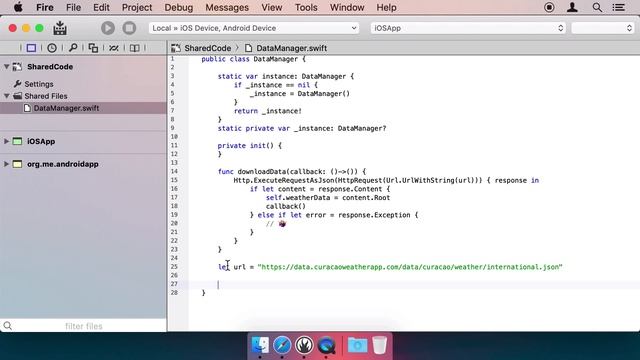Click 'self.weatherData' on line 17

pyautogui.click(x=298, y=198)
